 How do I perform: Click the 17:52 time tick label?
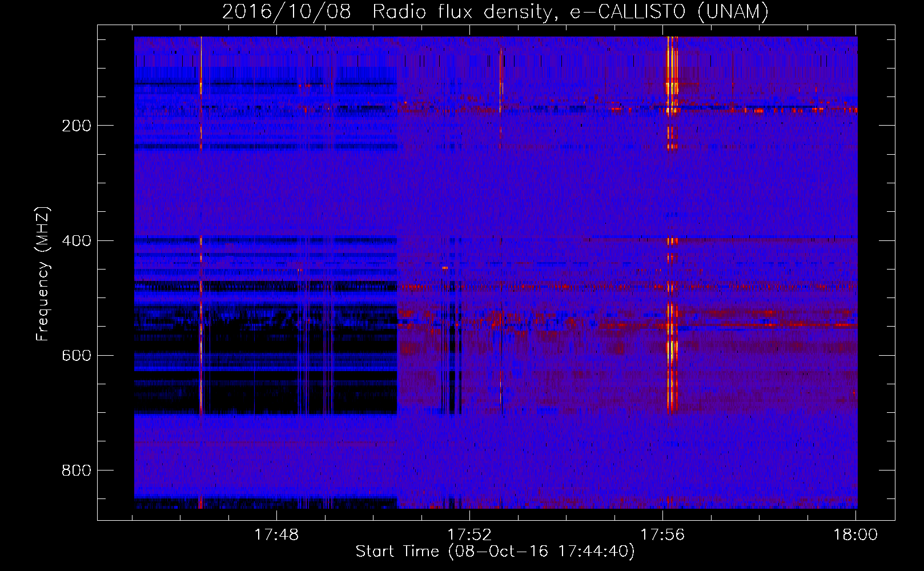(469, 535)
